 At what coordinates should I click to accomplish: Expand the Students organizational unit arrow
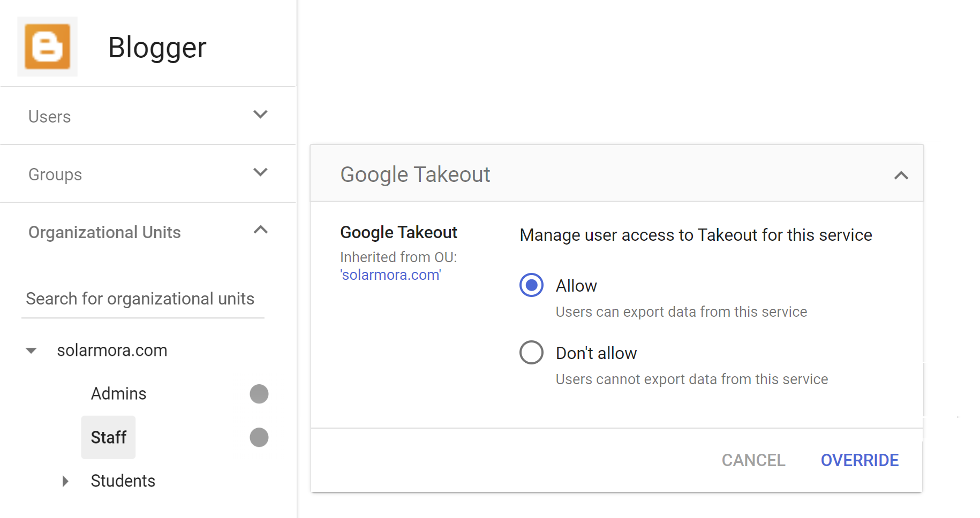point(65,481)
